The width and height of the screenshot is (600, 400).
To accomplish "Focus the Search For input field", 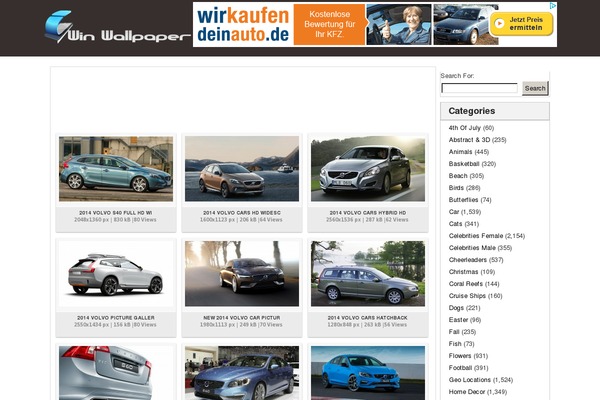I will coord(479,88).
